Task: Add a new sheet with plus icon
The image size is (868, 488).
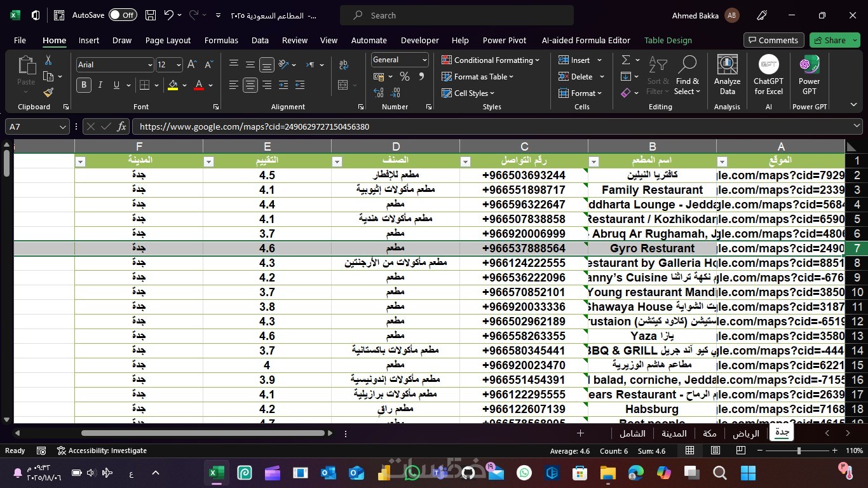Action: coord(580,433)
